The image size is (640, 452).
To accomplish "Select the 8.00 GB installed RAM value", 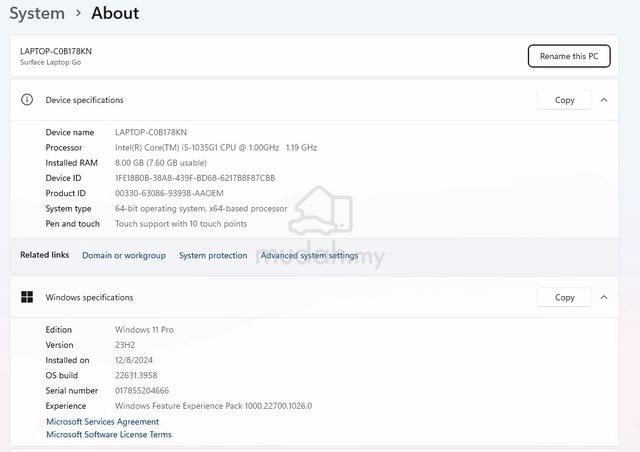I will click(x=161, y=163).
